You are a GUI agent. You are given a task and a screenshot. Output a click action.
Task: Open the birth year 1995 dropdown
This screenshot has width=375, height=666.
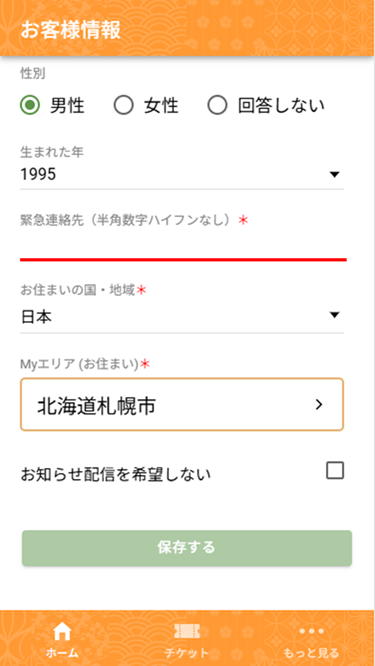[182, 174]
